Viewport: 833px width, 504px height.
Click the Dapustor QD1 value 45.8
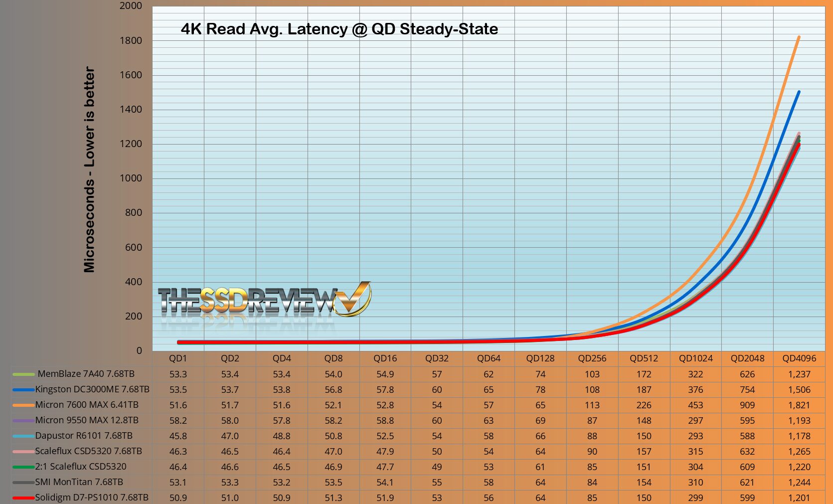tap(178, 436)
